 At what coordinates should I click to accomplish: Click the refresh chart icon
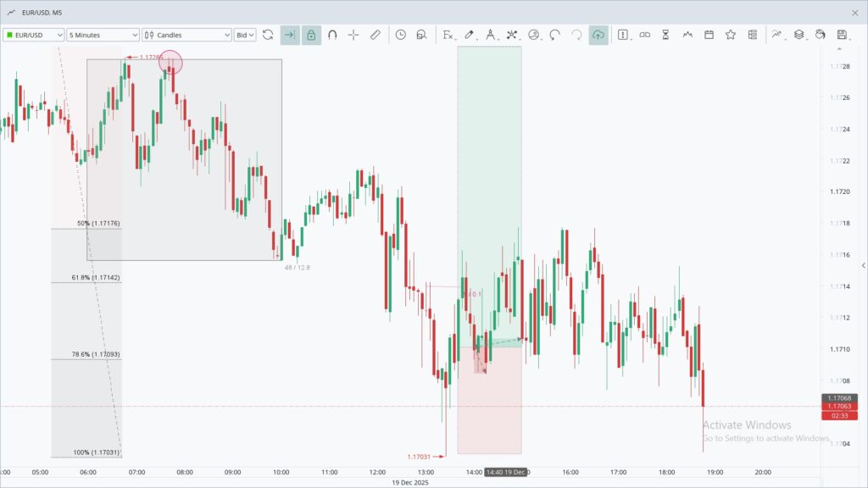click(x=268, y=35)
